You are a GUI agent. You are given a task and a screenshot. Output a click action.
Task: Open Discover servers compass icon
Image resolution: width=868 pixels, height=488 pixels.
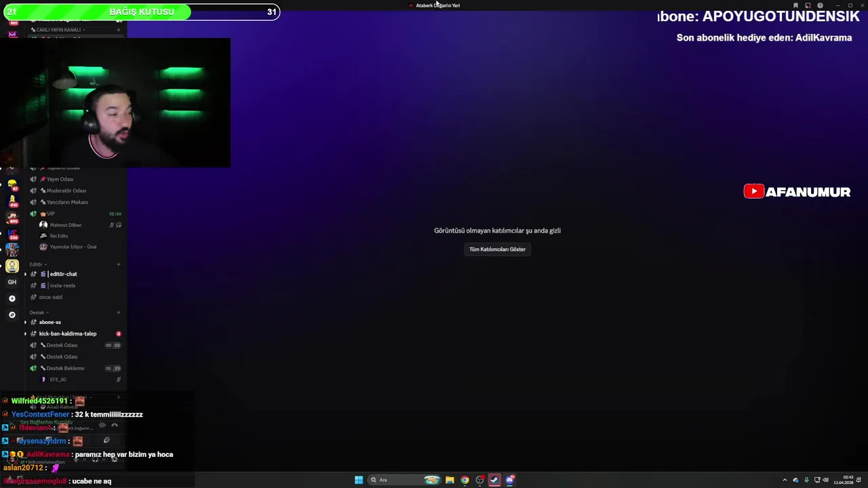point(12,314)
